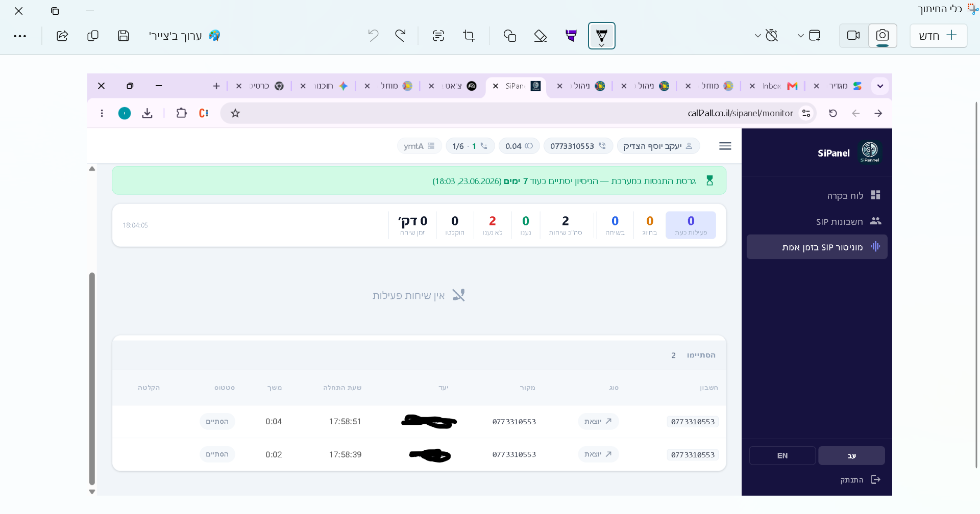Click the browser address bar call2all.co.il/sipanel/monitor
The width and height of the screenshot is (980, 514).
tap(518, 113)
